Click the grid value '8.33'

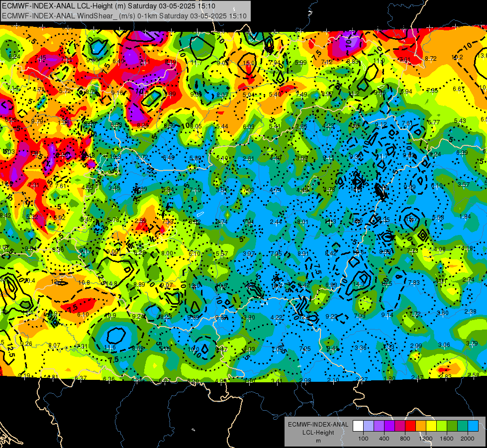click(x=249, y=349)
